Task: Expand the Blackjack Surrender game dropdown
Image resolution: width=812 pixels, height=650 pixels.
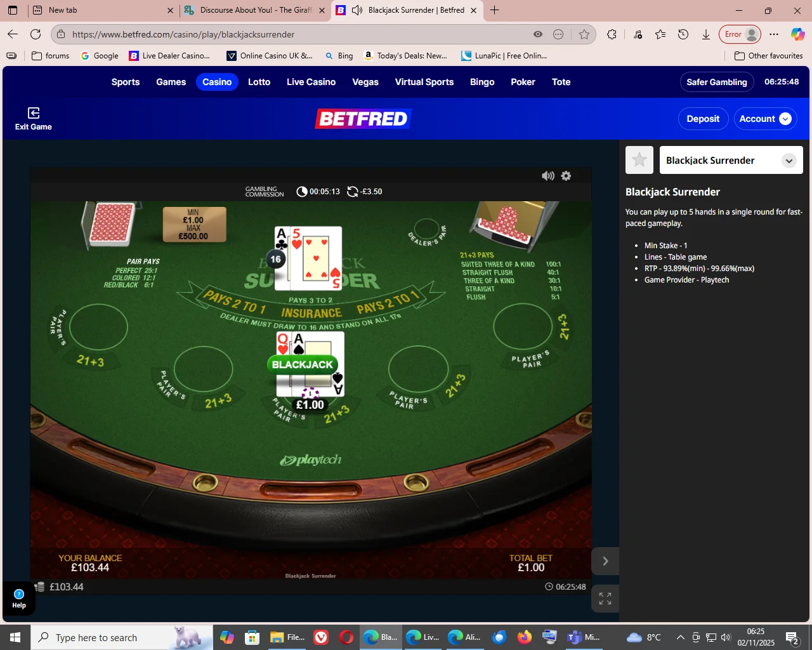Action: (789, 161)
